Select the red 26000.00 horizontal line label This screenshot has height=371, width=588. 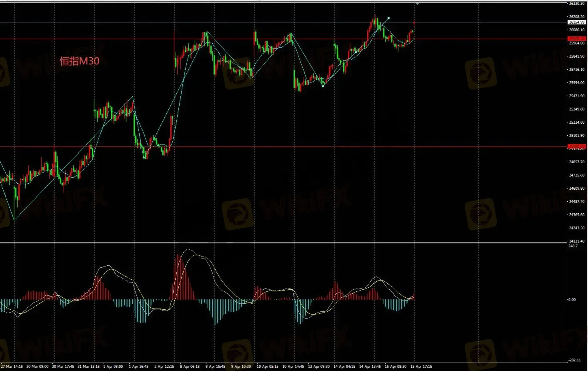pos(576,39)
